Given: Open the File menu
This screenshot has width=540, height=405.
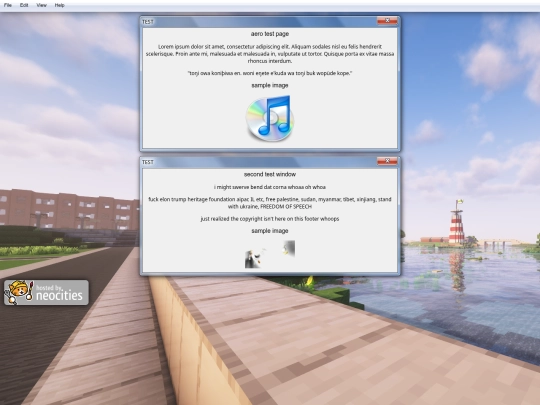Looking at the screenshot, I should [x=8, y=5].
